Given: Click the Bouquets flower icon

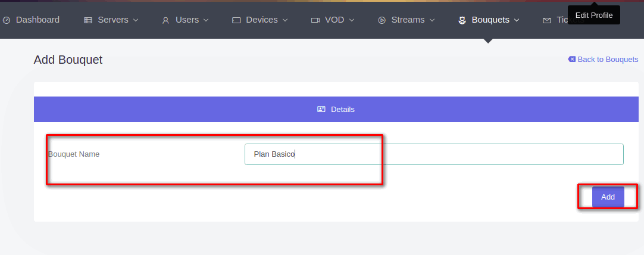Looking at the screenshot, I should (x=462, y=20).
